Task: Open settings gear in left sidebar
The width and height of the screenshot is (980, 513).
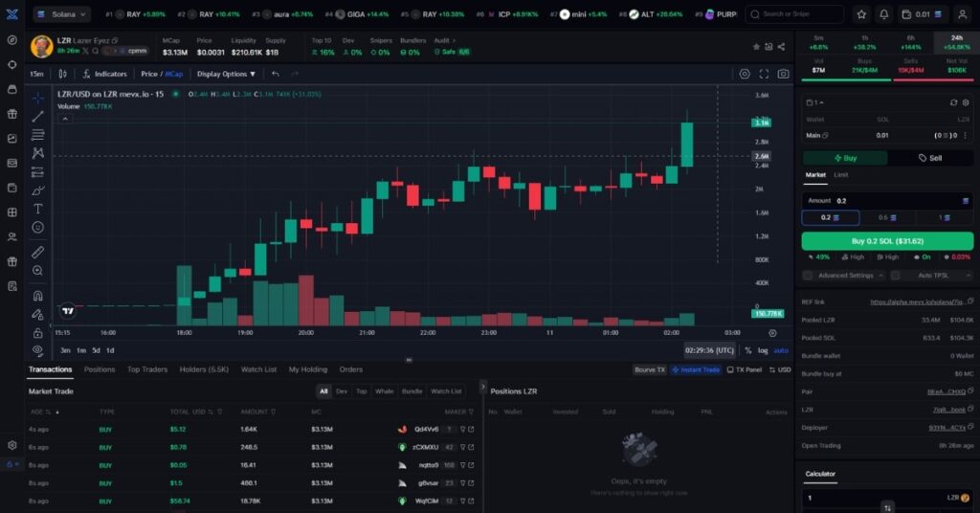Action: point(11,445)
